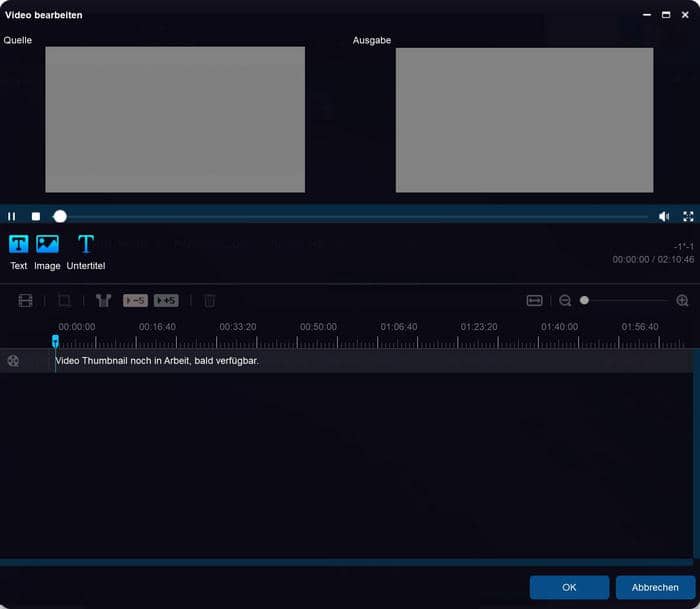Image resolution: width=700 pixels, height=609 pixels.
Task: Enter fullscreen preview mode
Action: click(688, 216)
